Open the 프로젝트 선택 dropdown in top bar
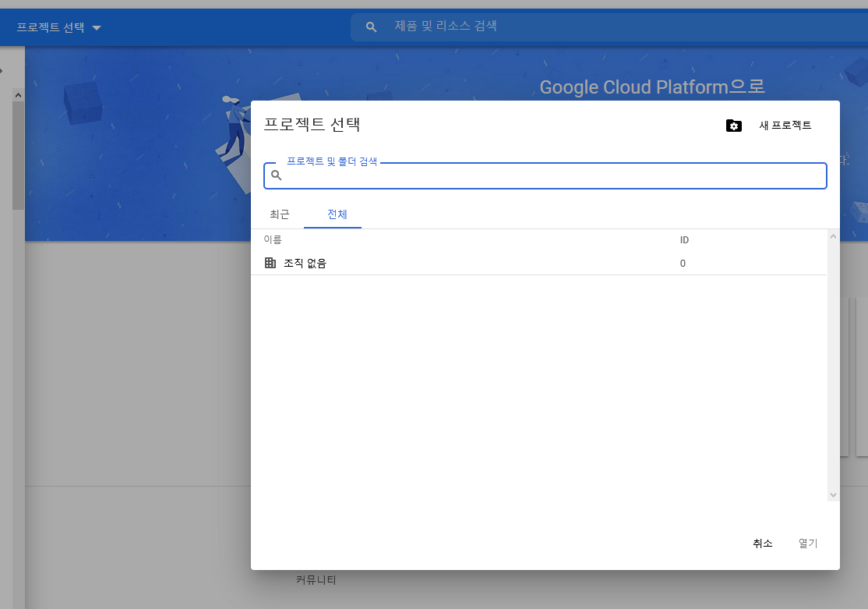 [x=58, y=27]
